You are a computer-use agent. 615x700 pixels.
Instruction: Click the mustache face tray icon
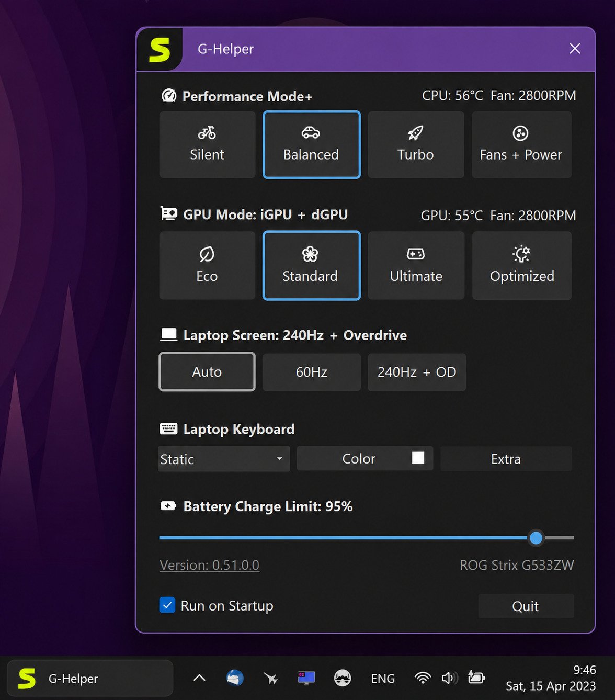coord(343,678)
